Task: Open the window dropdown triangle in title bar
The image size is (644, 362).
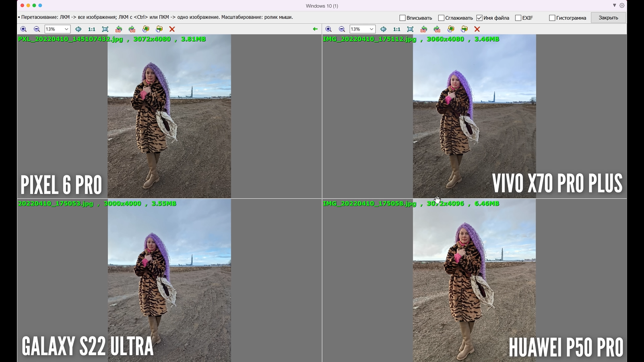Action: point(614,6)
